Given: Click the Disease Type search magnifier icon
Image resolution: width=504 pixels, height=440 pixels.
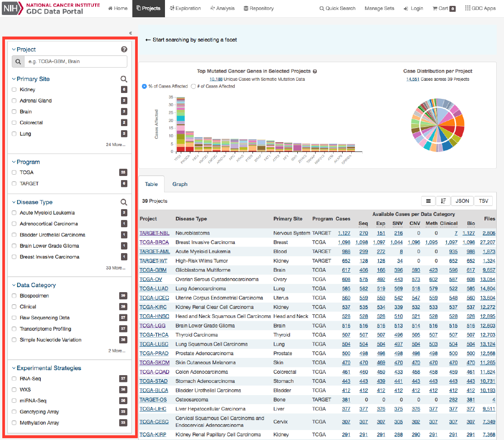Looking at the screenshot, I should pyautogui.click(x=124, y=202).
